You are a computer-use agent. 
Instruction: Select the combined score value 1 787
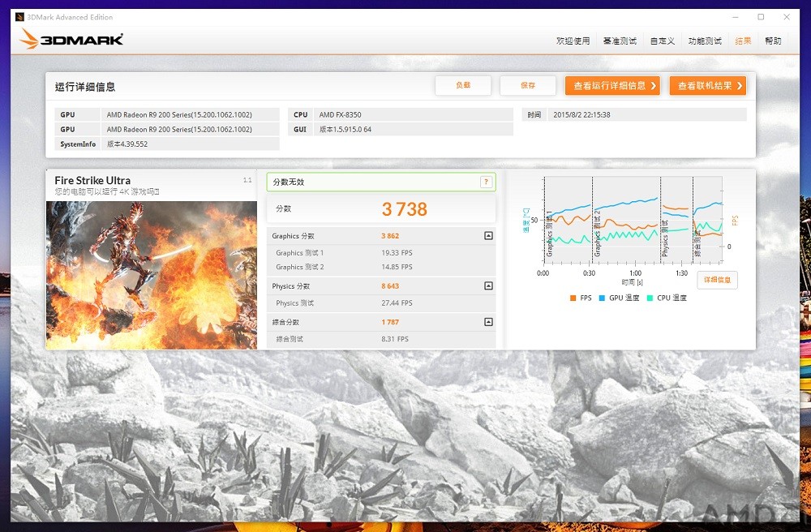[390, 322]
